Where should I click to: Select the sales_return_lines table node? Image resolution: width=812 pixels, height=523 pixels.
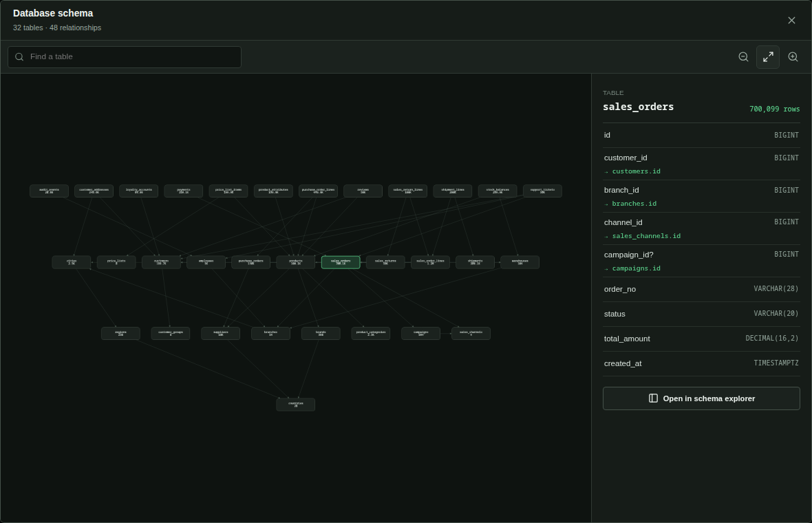tap(407, 191)
